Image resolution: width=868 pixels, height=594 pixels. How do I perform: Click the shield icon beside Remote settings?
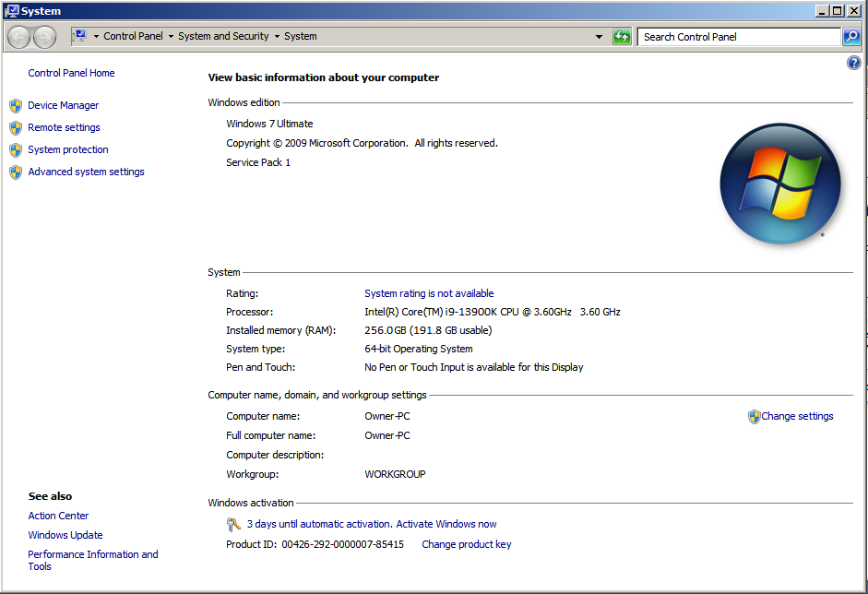16,128
